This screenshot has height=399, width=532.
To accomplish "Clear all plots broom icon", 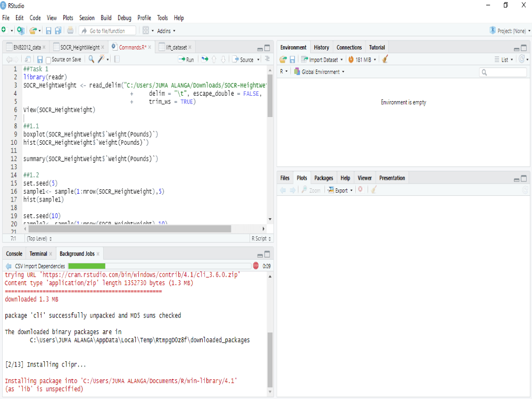I will point(373,190).
